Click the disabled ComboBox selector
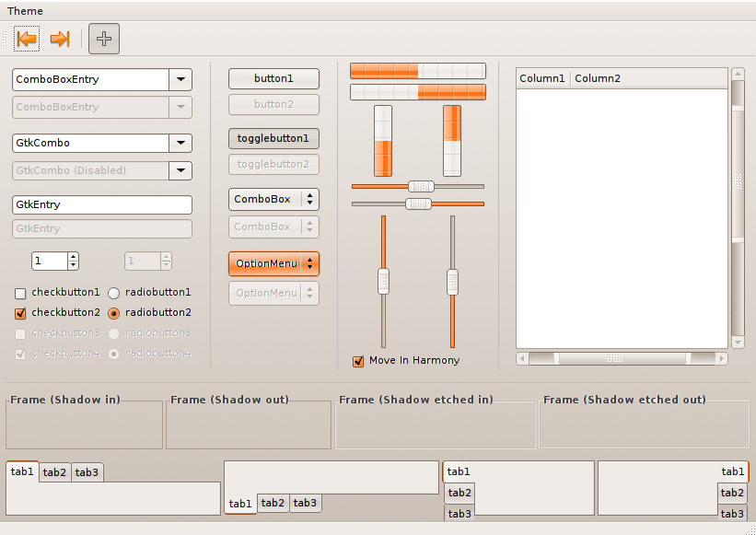756x535 pixels. tap(273, 227)
